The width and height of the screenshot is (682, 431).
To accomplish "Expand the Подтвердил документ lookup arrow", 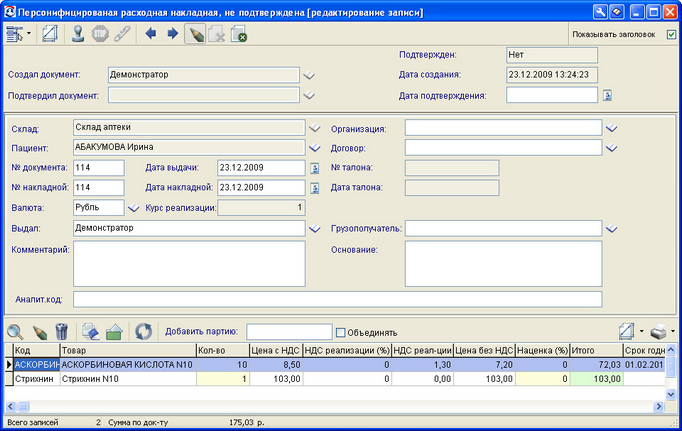I will point(309,95).
